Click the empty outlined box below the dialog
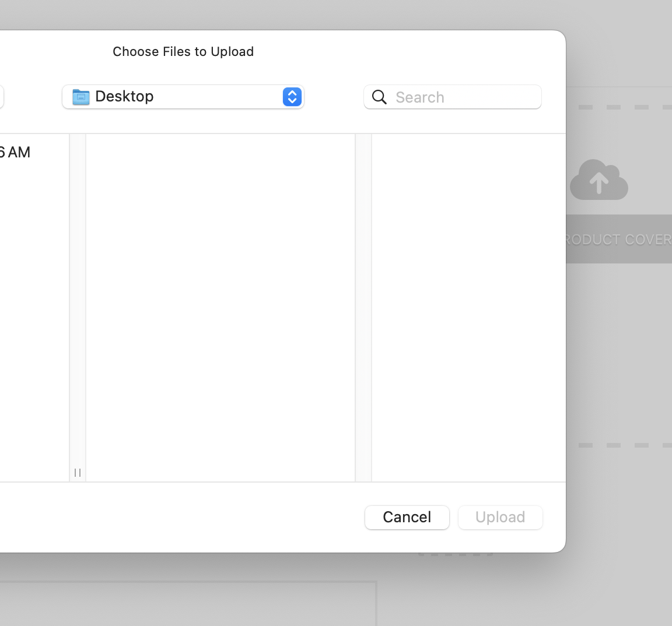Viewport: 672px width, 626px height. click(x=187, y=603)
